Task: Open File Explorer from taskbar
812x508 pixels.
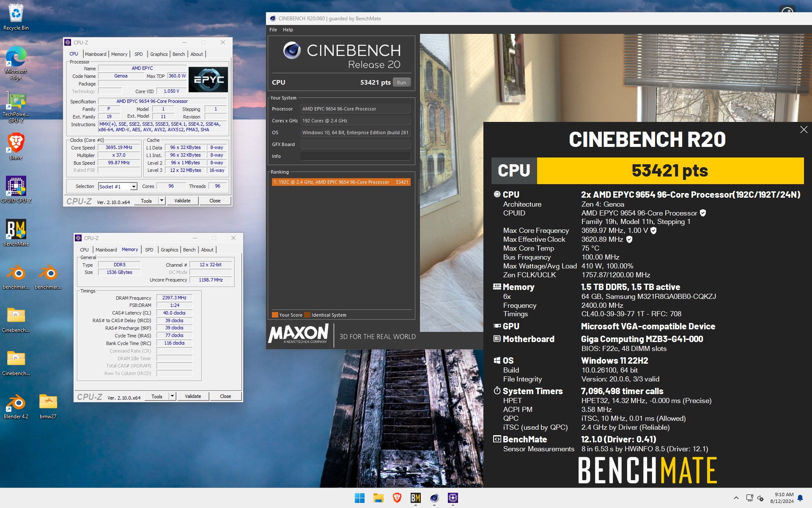Action: pyautogui.click(x=378, y=498)
